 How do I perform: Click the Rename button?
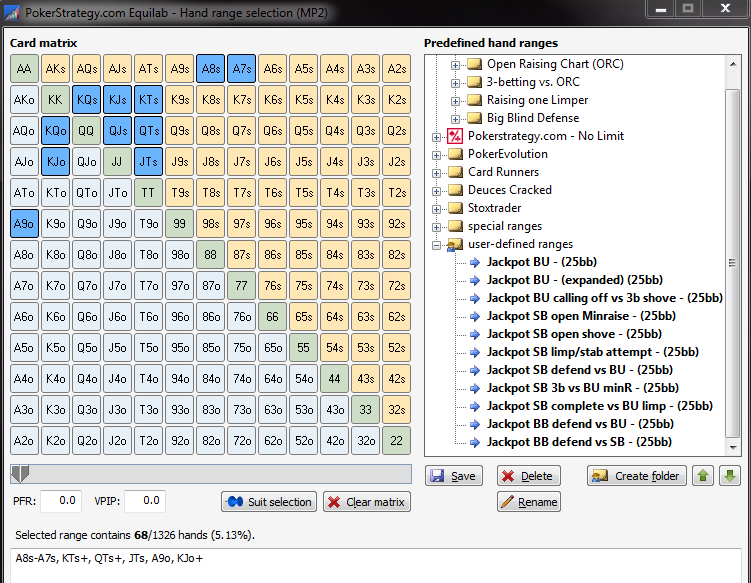tap(528, 502)
